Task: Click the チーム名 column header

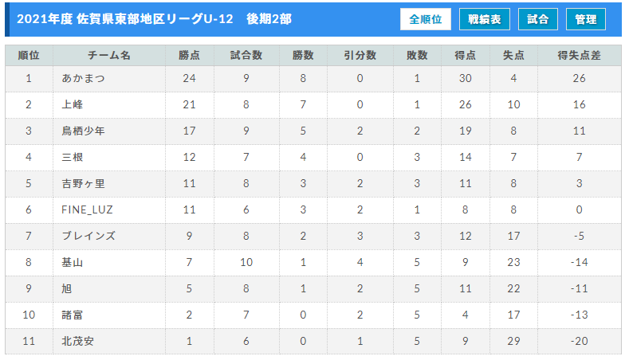Action: point(109,55)
